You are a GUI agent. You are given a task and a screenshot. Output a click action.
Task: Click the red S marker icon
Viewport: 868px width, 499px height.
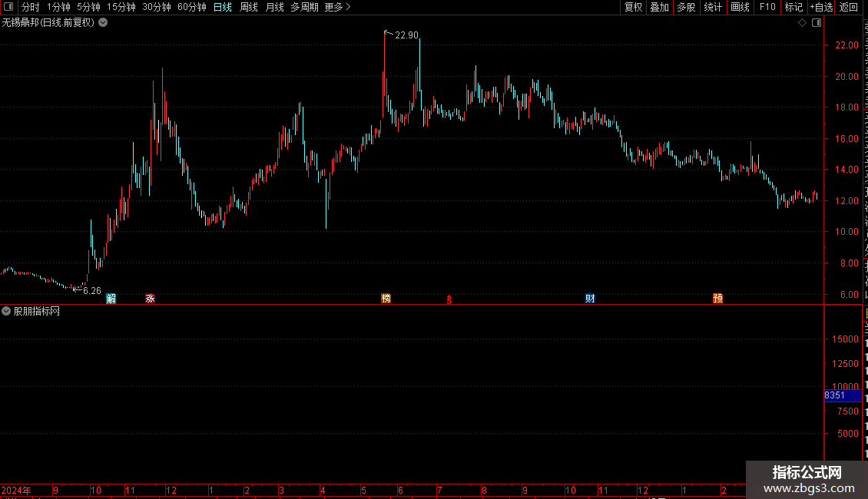click(x=449, y=299)
